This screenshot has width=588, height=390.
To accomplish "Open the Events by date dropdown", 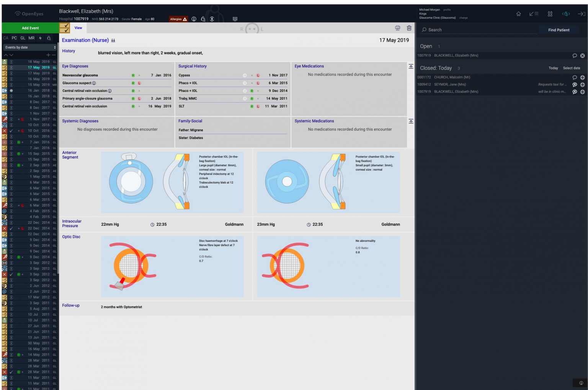I will [x=30, y=48].
